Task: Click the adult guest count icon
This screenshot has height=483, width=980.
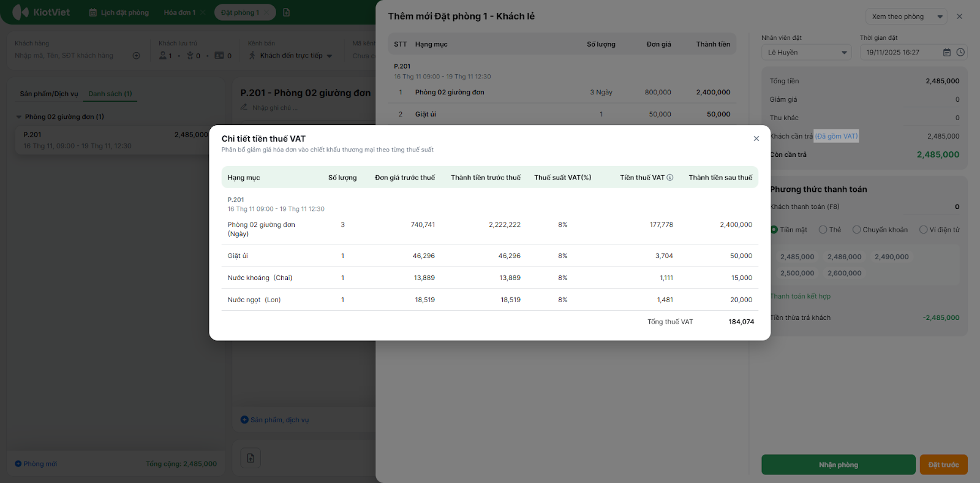Action: pos(163,56)
